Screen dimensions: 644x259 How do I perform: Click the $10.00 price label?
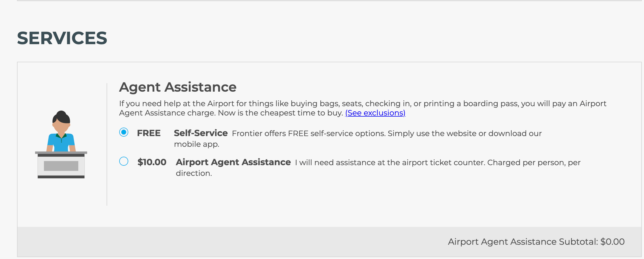coord(152,162)
